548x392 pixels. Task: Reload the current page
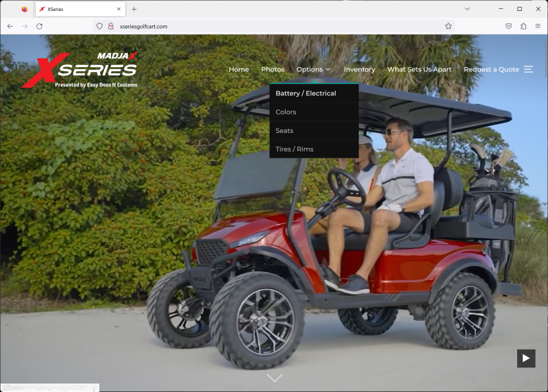(x=39, y=26)
